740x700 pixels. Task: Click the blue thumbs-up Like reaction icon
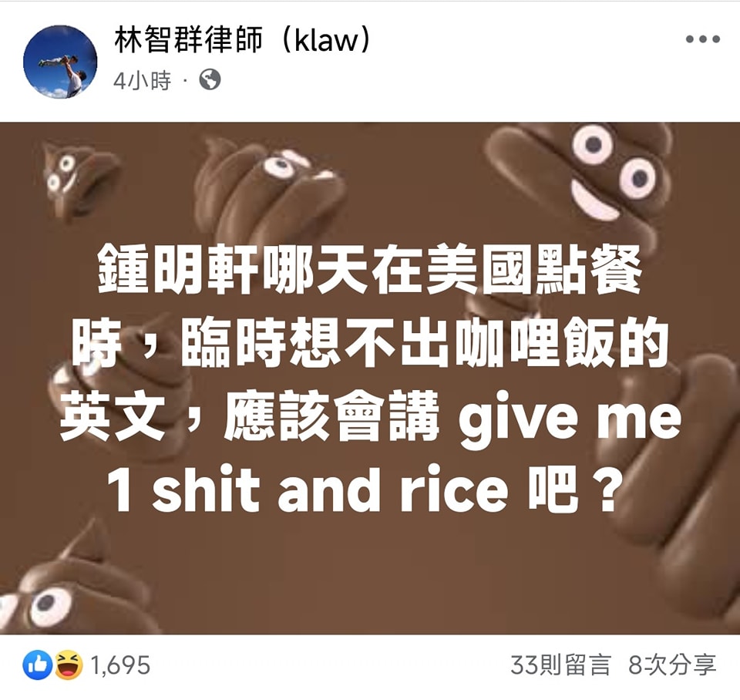click(38, 665)
